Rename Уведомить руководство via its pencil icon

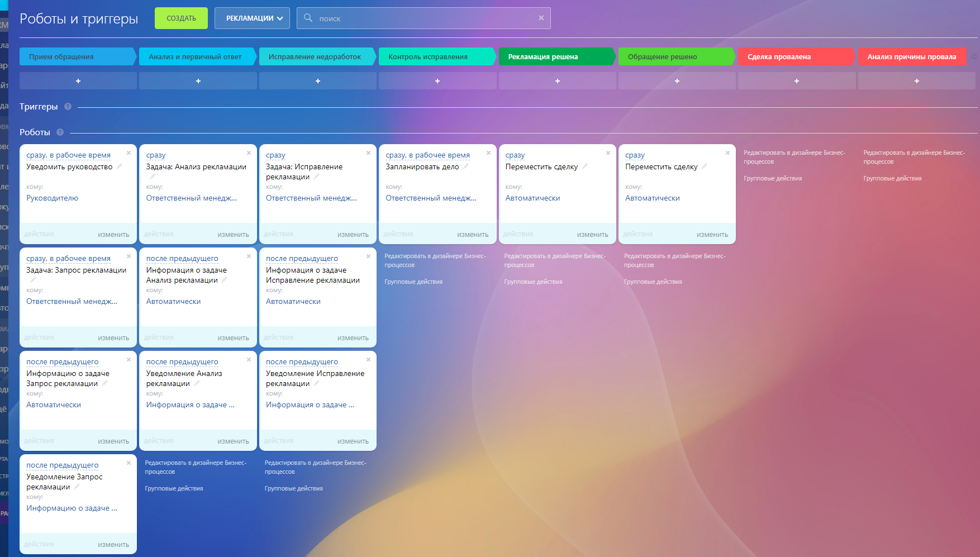pyautogui.click(x=119, y=166)
